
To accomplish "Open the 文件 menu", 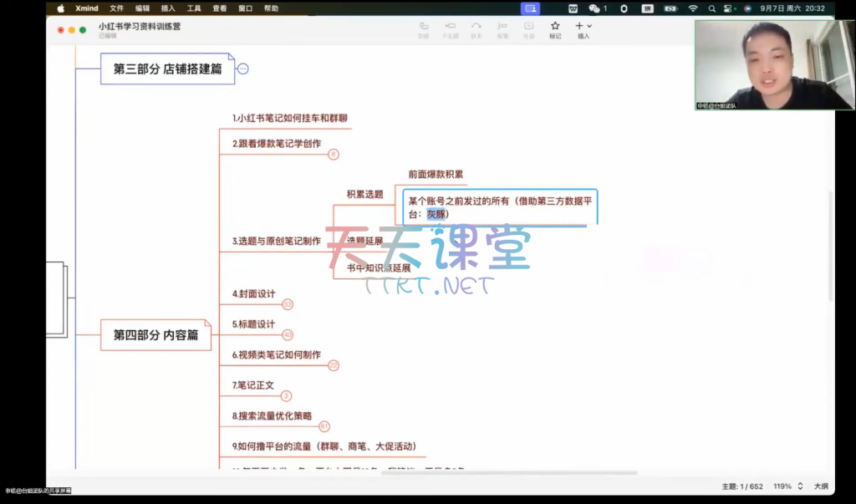I will point(116,8).
